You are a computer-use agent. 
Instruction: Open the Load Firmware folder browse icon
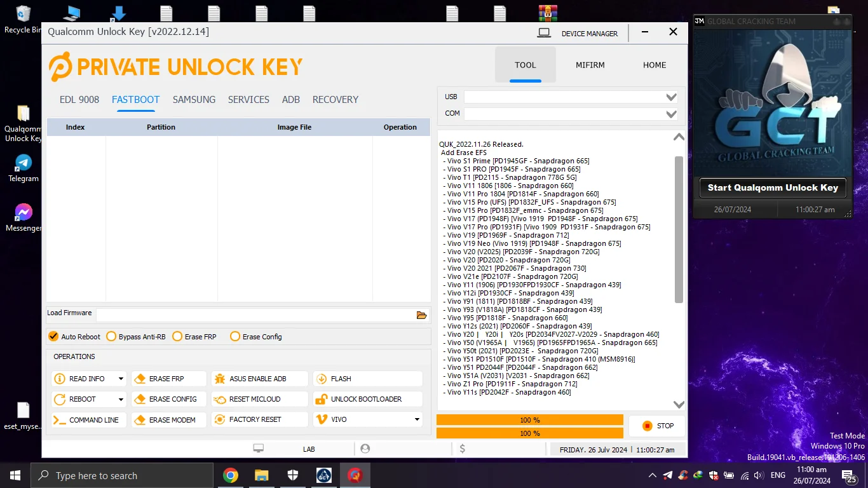click(x=421, y=315)
